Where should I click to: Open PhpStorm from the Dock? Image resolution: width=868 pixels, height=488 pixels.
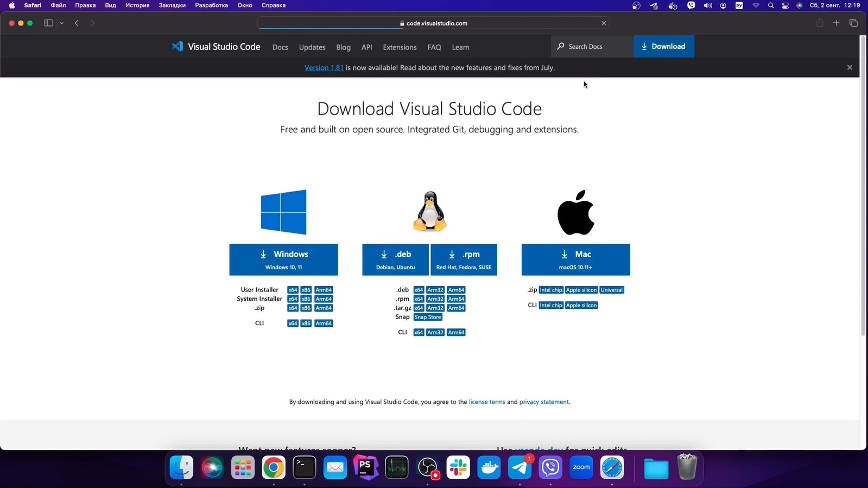tap(366, 467)
